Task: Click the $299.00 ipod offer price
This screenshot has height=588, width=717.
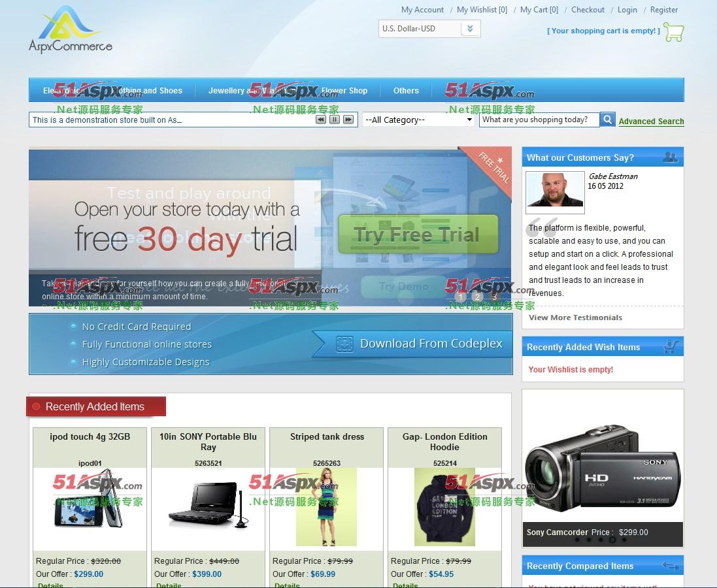Action: 89,574
